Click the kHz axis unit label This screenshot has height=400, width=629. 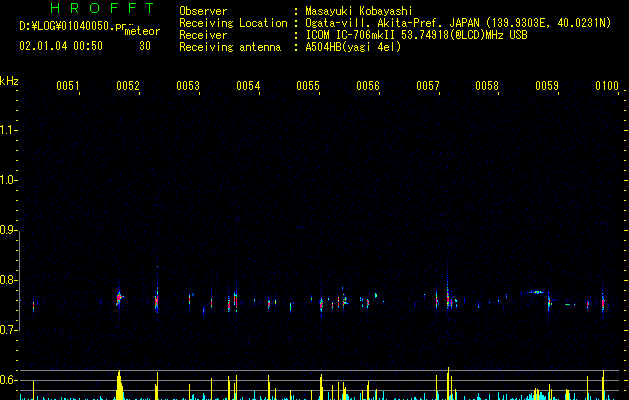(9, 81)
